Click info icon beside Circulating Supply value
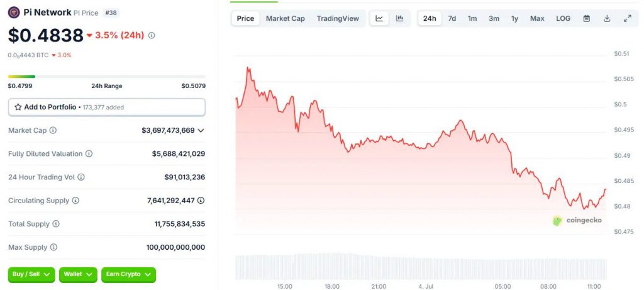This screenshot has width=644, height=290. [x=201, y=201]
